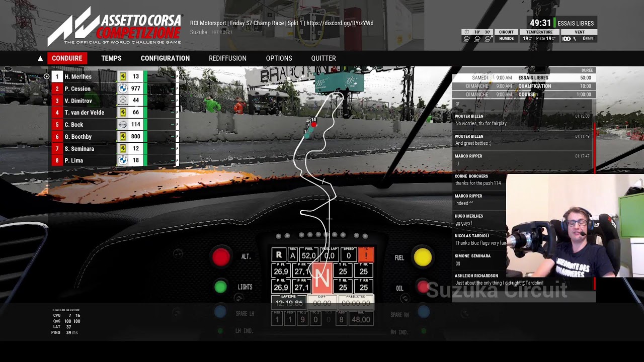Toggle the green LIGHTS dashboard button
Screen dimensions: 644x362
tap(220, 287)
